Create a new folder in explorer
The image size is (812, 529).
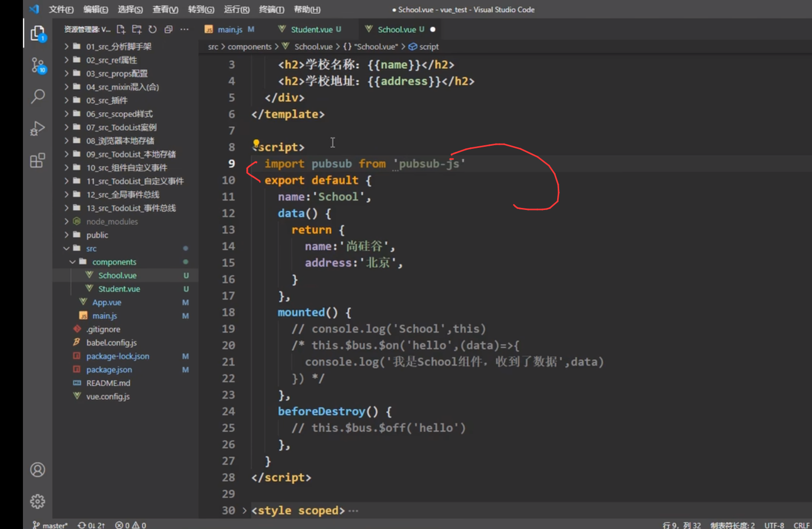137,30
